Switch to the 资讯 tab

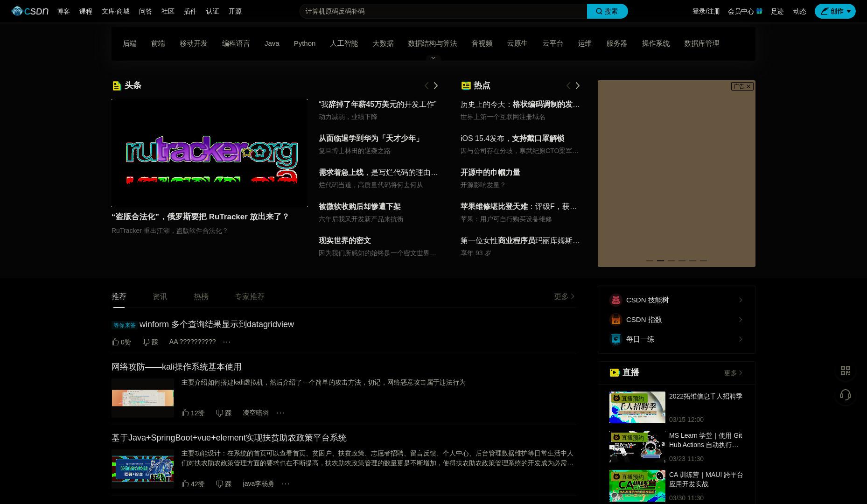pyautogui.click(x=160, y=296)
